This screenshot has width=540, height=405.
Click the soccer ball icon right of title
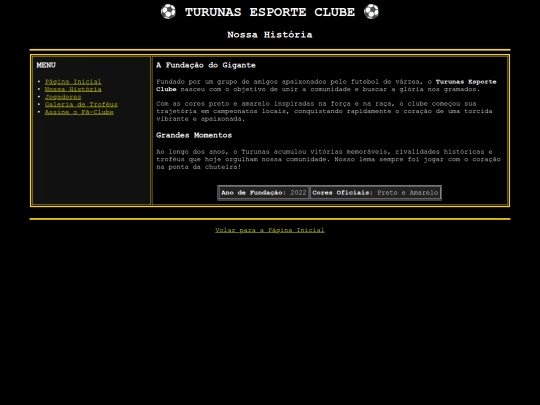[371, 12]
